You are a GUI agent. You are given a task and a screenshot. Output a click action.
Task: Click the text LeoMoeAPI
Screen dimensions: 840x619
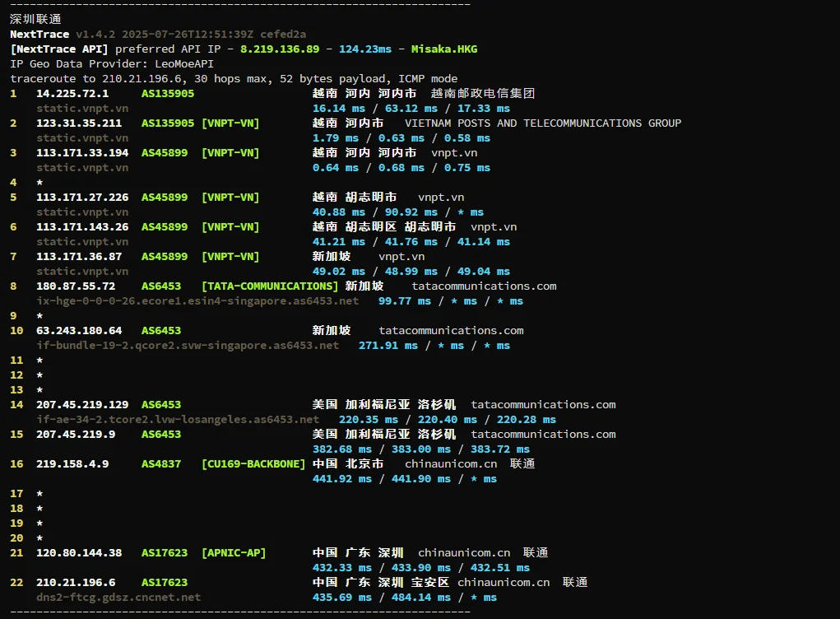[184, 63]
